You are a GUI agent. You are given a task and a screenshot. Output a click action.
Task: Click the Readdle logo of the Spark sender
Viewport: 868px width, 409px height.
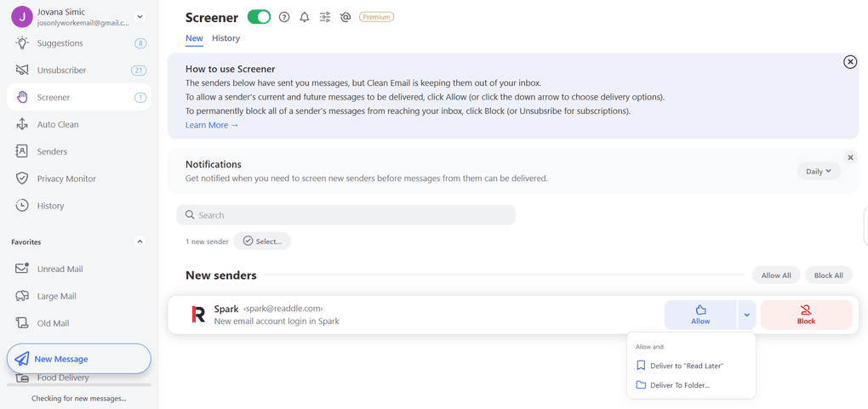tap(198, 315)
